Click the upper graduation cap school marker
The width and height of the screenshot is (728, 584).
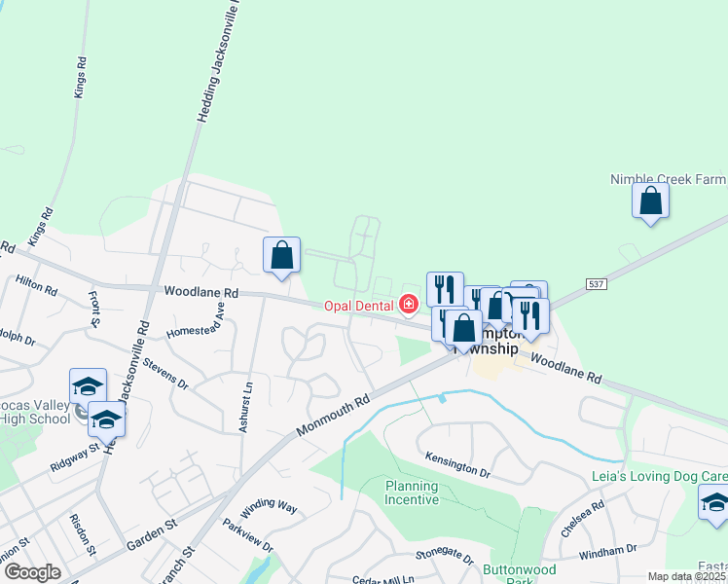(89, 386)
